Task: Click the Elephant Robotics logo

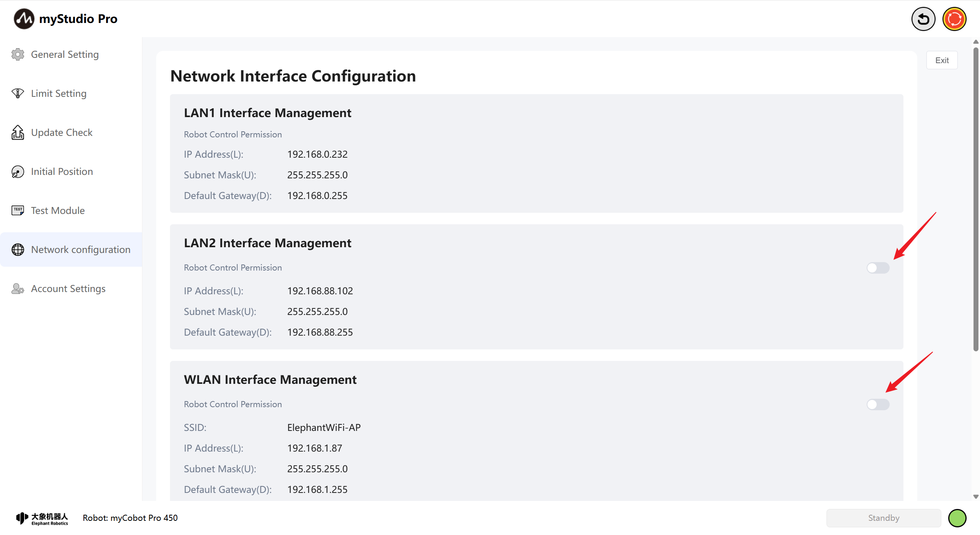Action: (x=42, y=518)
